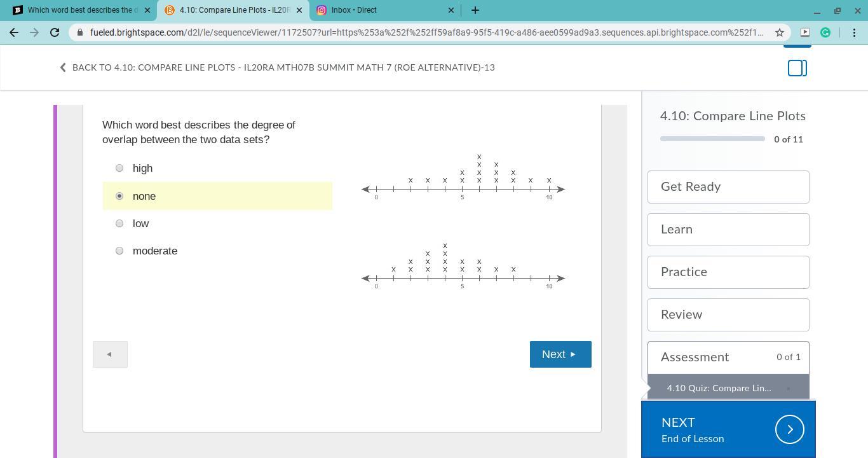Open a new browser tab
Image resolution: width=868 pixels, height=458 pixels.
[475, 10]
